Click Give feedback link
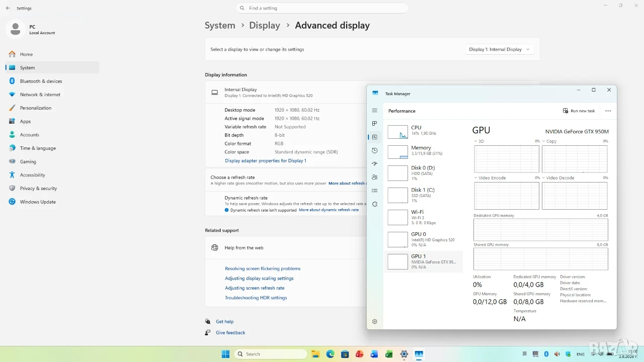The image size is (644, 362). (x=230, y=333)
